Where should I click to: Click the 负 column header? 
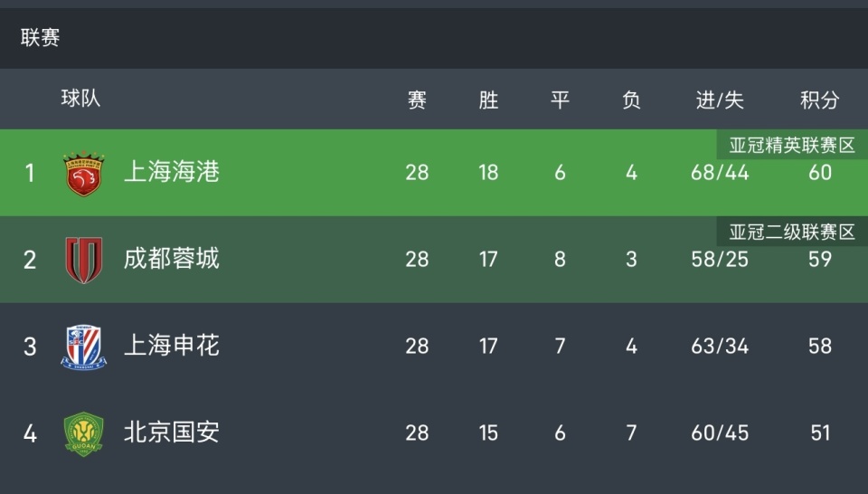(631, 100)
